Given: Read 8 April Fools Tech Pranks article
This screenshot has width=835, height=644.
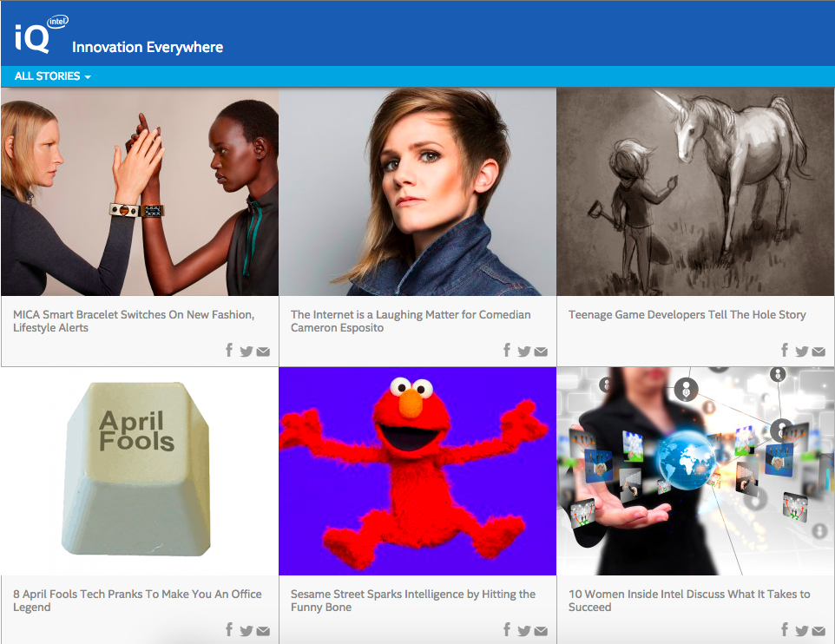Looking at the screenshot, I should click(x=137, y=601).
